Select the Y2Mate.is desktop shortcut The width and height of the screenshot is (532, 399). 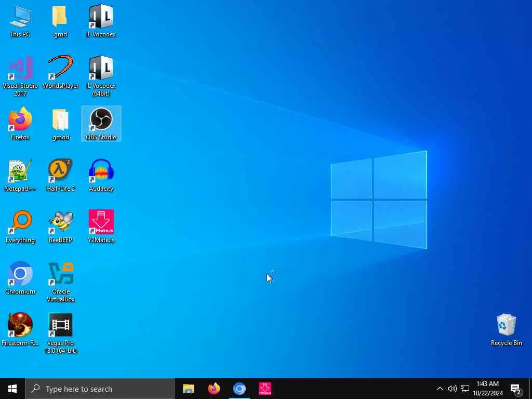pyautogui.click(x=101, y=227)
